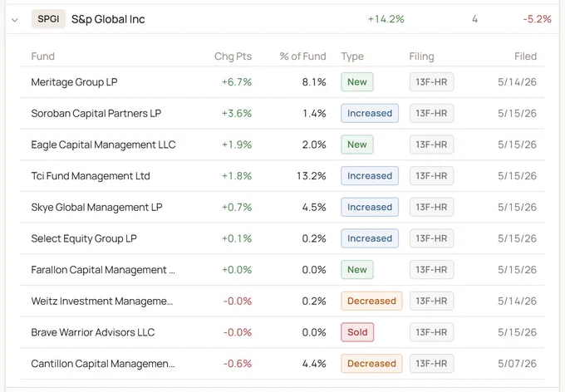Click Increased badge for Soroban Capital Partners

[370, 114]
